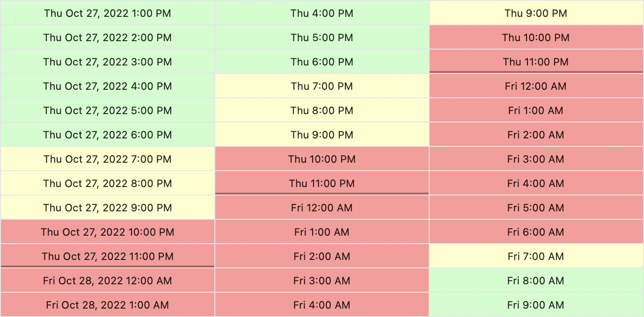This screenshot has width=644, height=317.
Task: Select middle column Fri 4:00 AM cell
Action: tap(322, 305)
